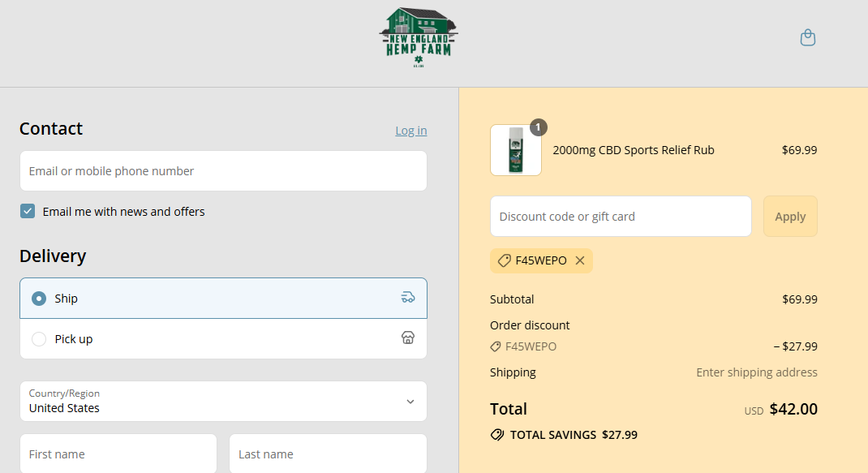The height and width of the screenshot is (473, 868).
Task: Click the Contact heading
Action: pos(51,128)
